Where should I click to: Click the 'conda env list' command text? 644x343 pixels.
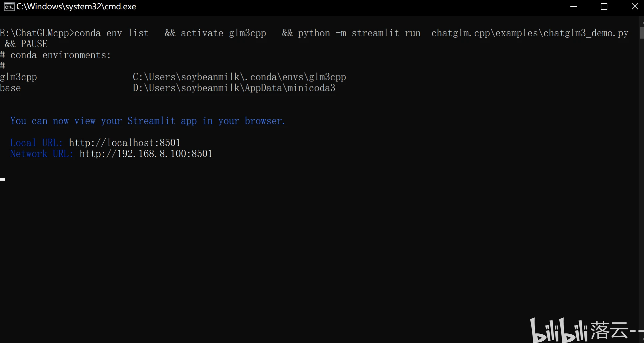tap(111, 33)
